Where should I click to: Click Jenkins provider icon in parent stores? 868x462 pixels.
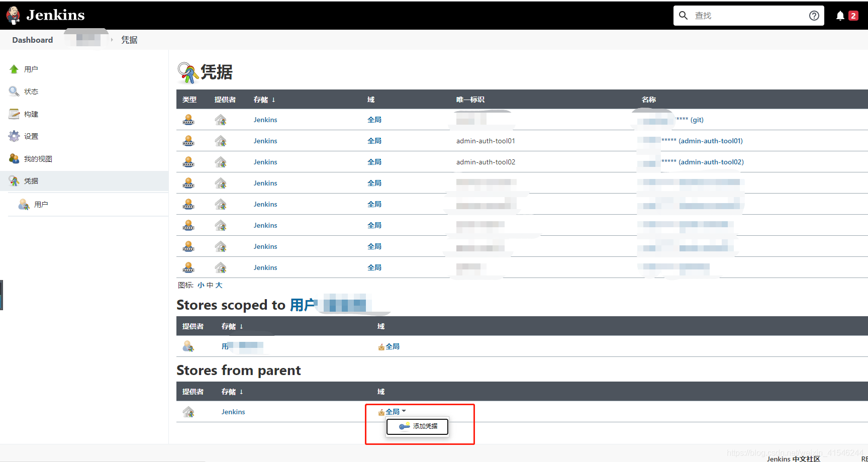188,412
